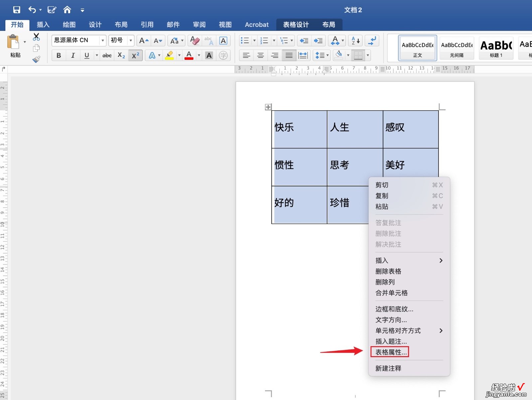Open underline style dropdown arrow
This screenshot has height=400, width=532.
click(97, 55)
